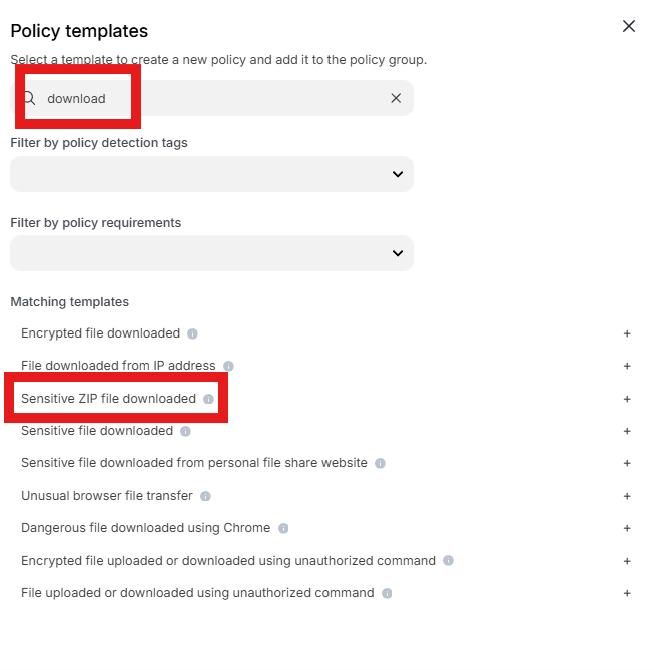Show info for Sensitive ZIP file downloaded

click(208, 399)
